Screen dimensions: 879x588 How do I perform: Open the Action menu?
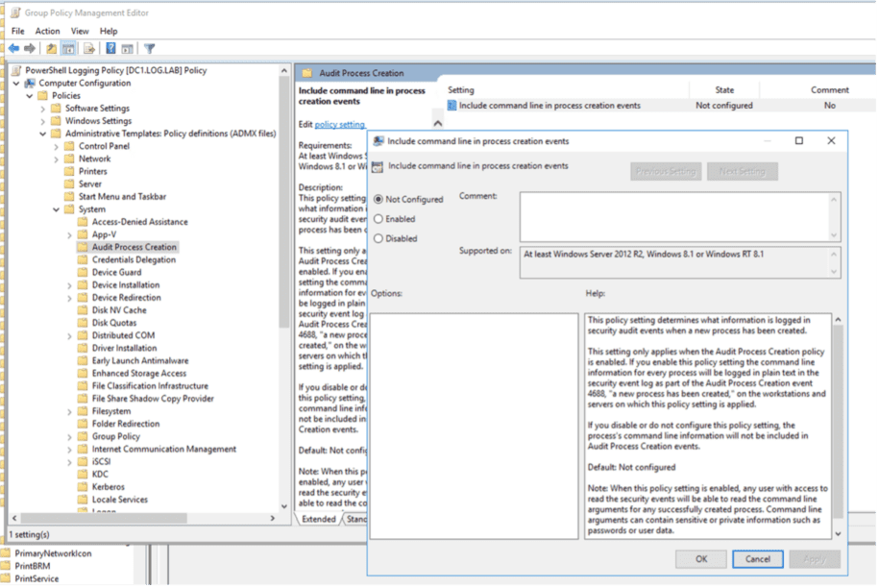[x=47, y=31]
